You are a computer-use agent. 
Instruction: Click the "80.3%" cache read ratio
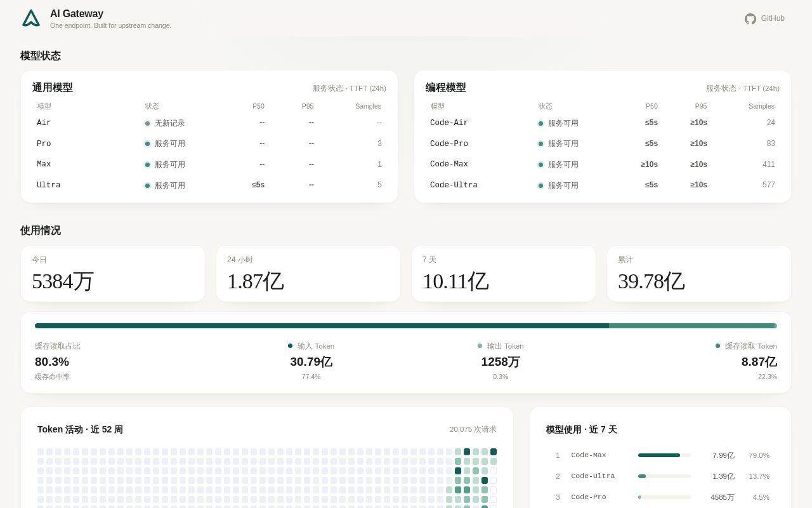52,362
